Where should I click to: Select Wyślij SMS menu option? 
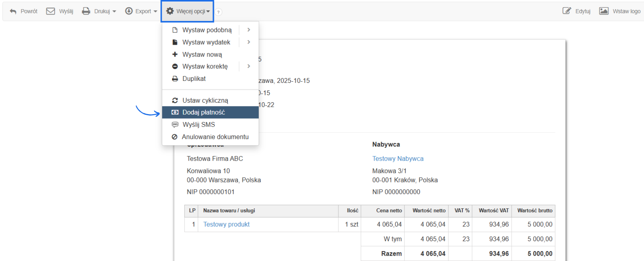point(198,125)
